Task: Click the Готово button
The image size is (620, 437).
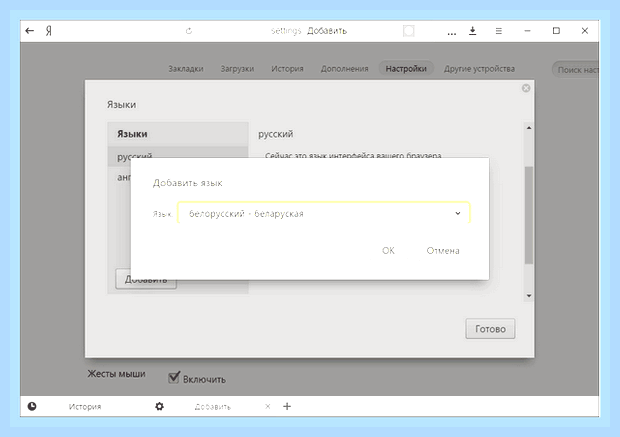Action: point(490,329)
